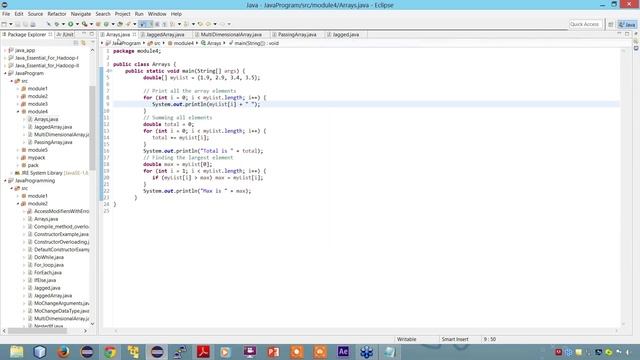Minimize the Package Explorer view
Image resolution: width=640 pixels, height=360 pixels.
click(84, 34)
